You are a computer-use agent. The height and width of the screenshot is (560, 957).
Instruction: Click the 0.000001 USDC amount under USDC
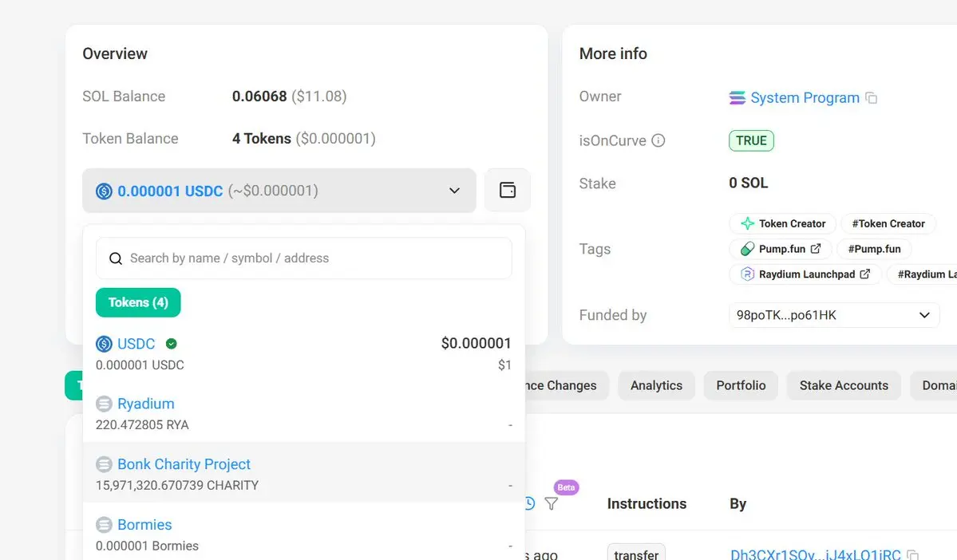tap(140, 365)
